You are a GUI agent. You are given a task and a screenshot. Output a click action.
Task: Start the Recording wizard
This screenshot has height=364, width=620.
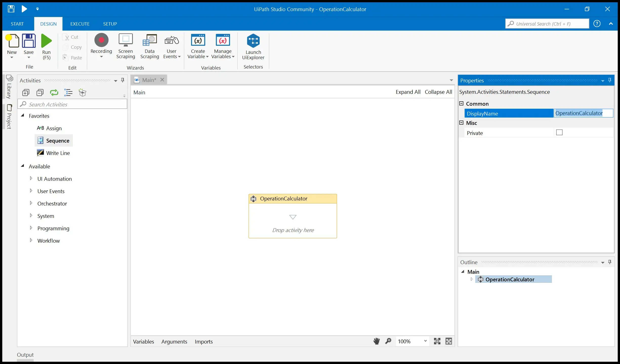tap(101, 46)
